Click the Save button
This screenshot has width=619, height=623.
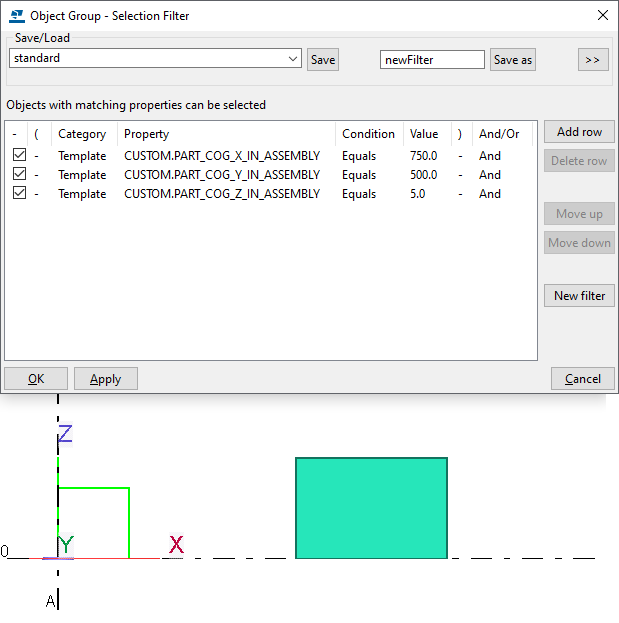pyautogui.click(x=323, y=60)
